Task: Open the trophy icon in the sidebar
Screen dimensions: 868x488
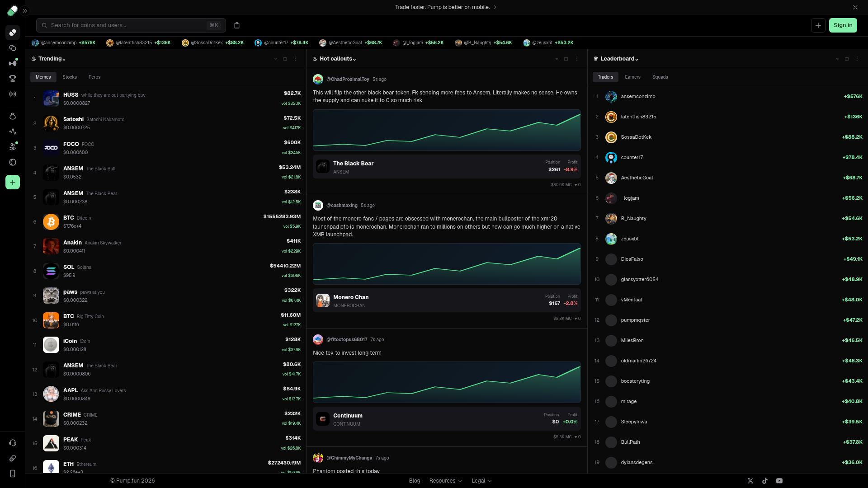Action: [13, 79]
